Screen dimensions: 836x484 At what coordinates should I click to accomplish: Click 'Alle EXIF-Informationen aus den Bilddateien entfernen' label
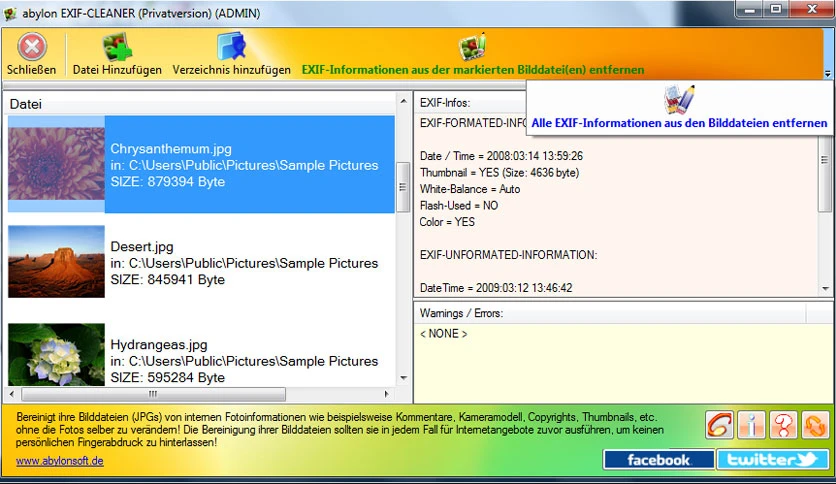pyautogui.click(x=679, y=123)
